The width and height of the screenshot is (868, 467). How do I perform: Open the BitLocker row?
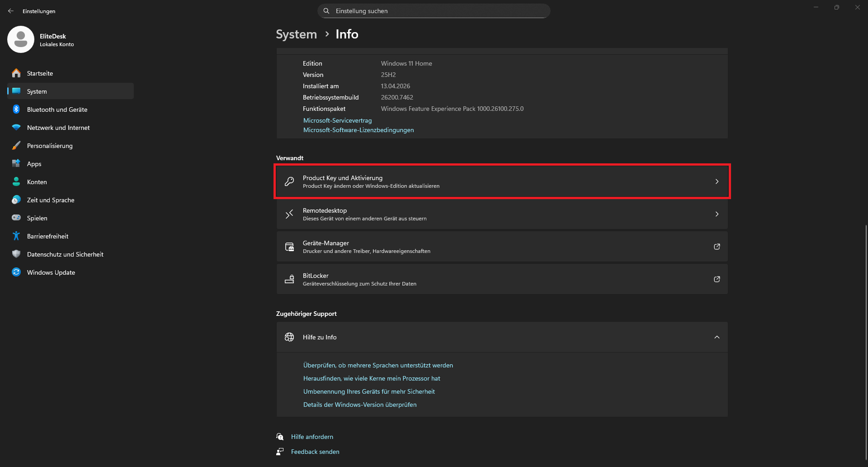coord(502,279)
